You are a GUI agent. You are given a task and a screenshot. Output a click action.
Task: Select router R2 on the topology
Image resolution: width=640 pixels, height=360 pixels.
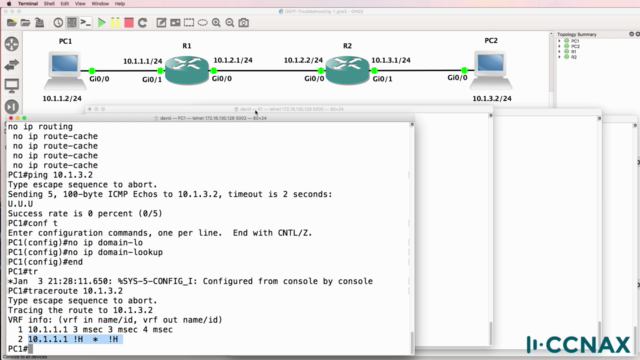347,70
